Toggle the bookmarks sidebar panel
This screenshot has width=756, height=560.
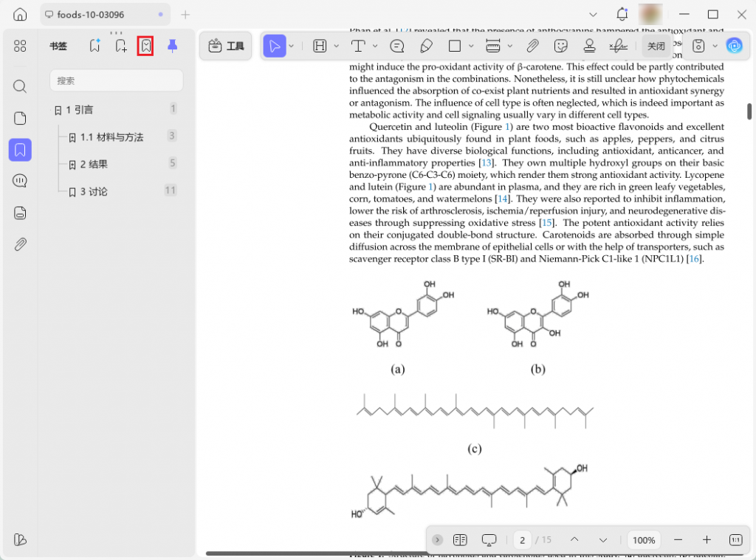coord(20,150)
